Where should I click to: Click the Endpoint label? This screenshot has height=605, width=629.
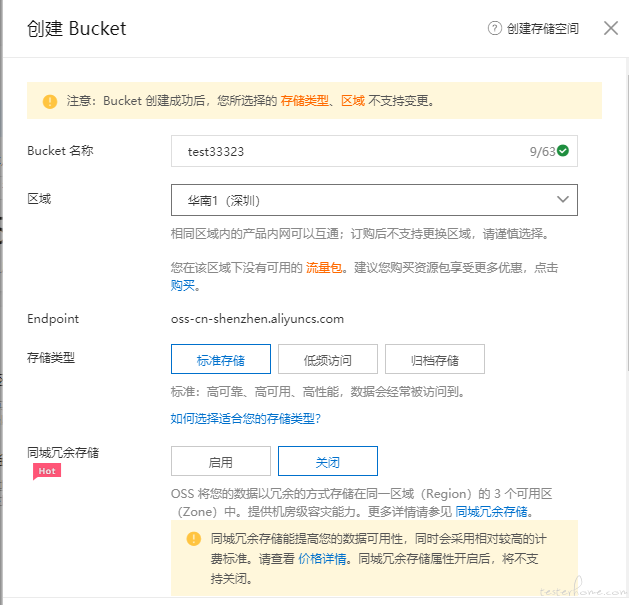[53, 319]
